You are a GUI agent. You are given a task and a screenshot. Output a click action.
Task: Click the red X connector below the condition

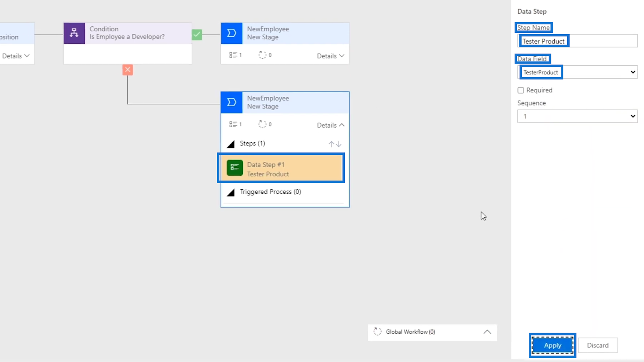128,70
